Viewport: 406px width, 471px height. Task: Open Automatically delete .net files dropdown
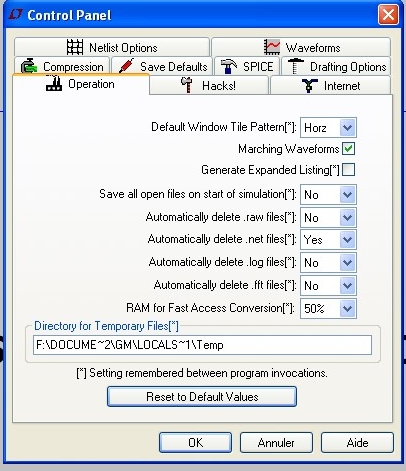328,239
